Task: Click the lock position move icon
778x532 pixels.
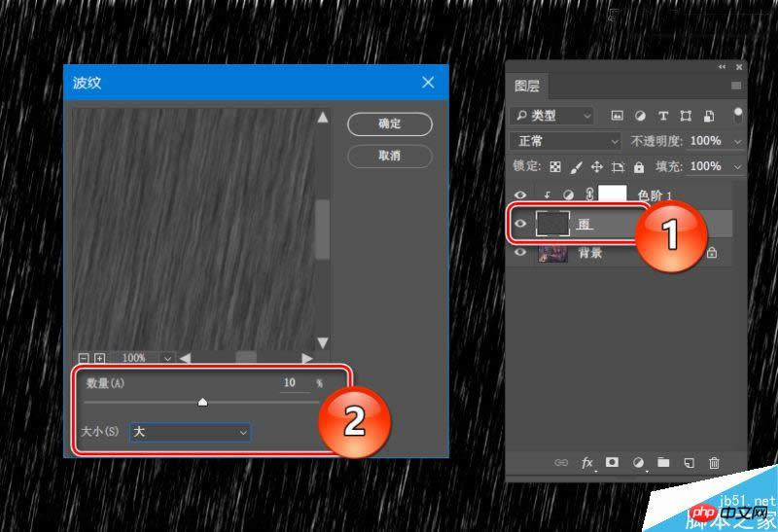Action: 597,167
